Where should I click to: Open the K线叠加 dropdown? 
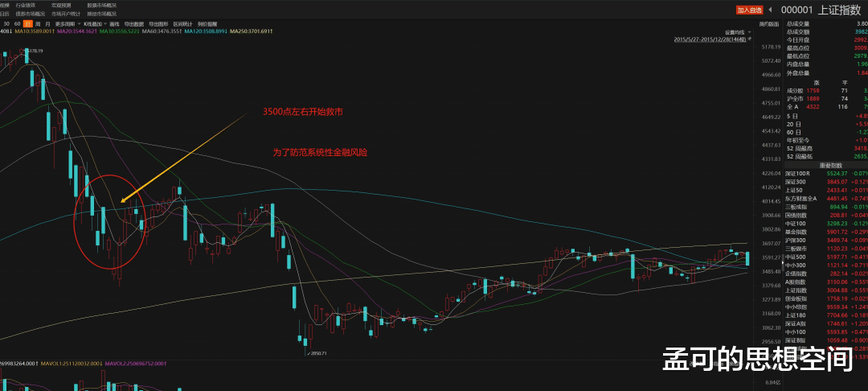[x=95, y=24]
